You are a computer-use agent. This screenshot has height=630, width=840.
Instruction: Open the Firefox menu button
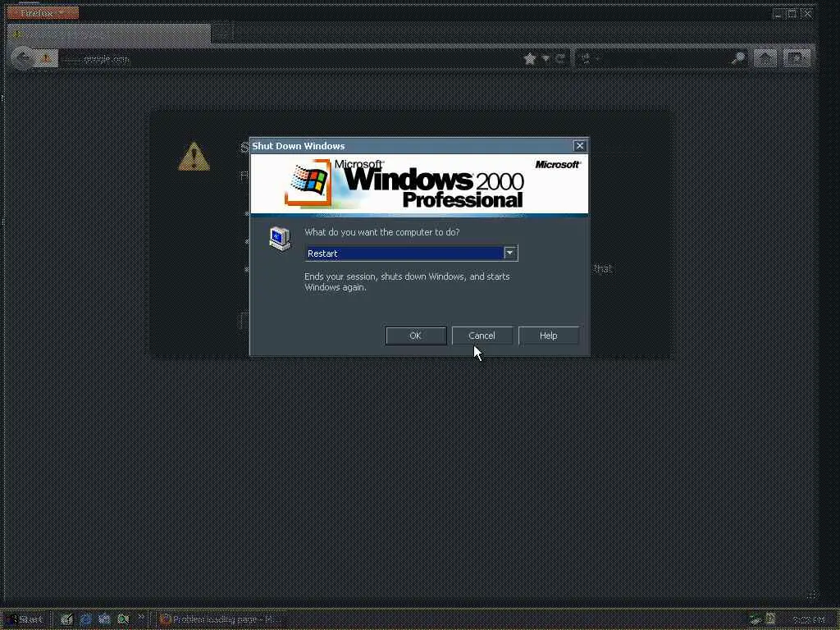point(43,13)
